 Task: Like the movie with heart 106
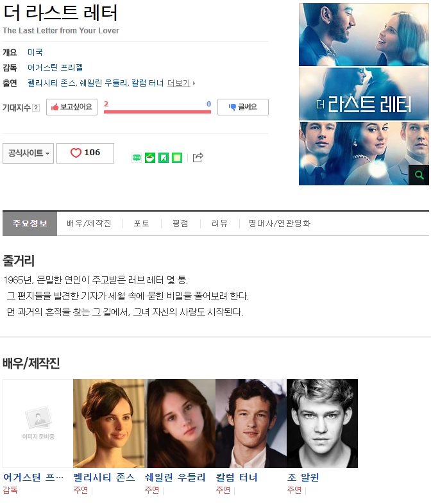(x=85, y=153)
